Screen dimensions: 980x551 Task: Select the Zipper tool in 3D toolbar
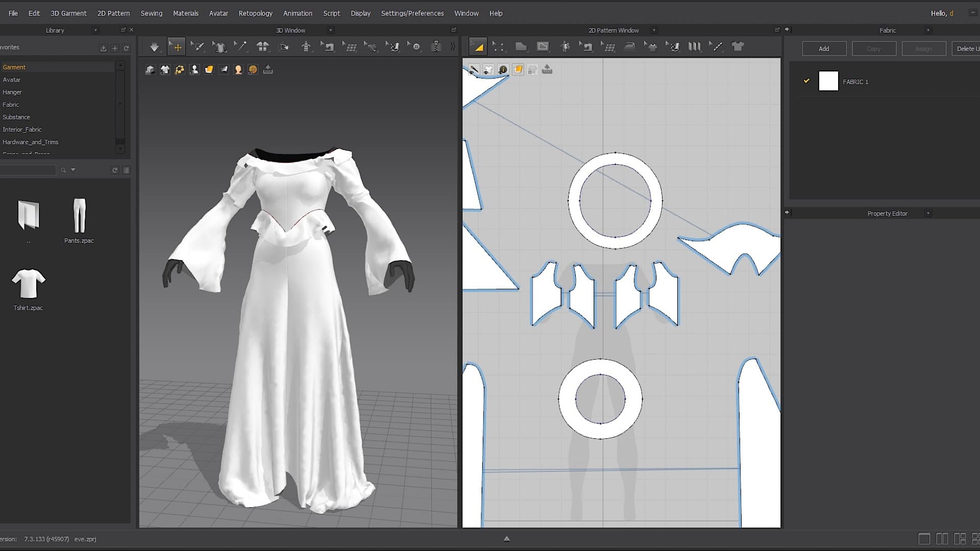pyautogui.click(x=436, y=47)
